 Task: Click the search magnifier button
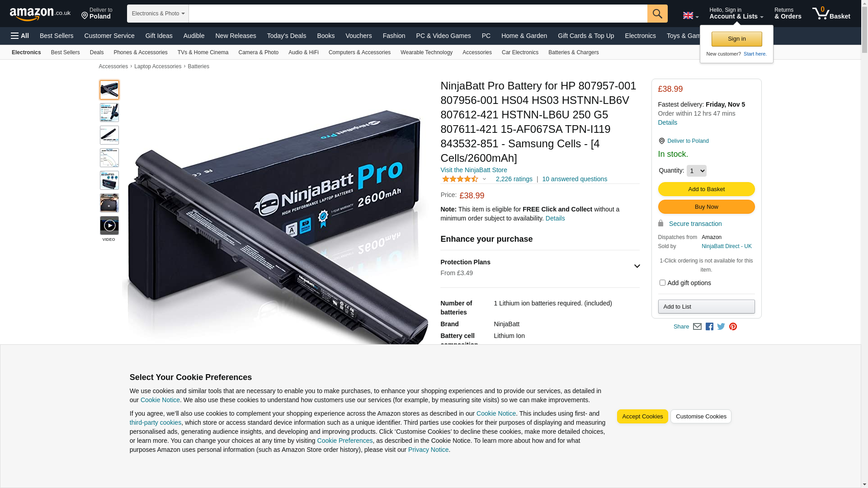[x=657, y=14]
